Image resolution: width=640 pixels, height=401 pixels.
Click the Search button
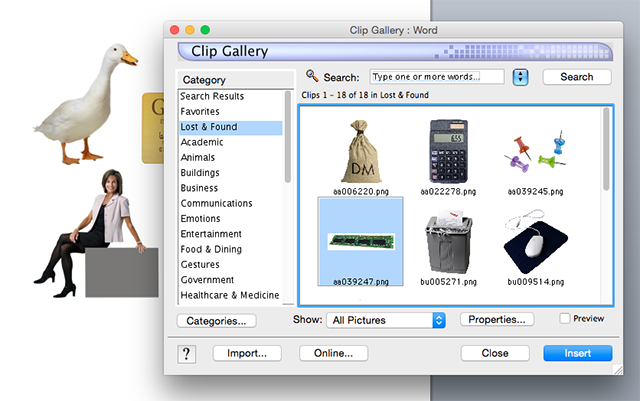pos(577,77)
